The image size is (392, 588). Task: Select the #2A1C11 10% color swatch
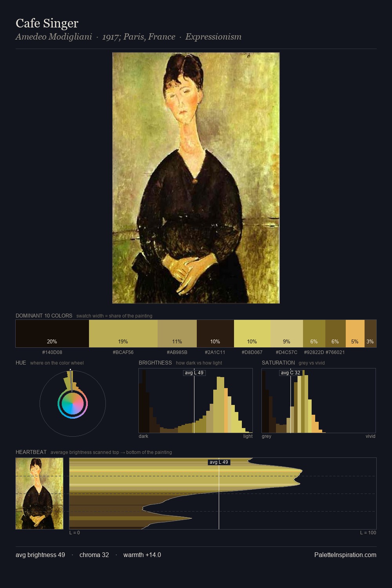(215, 334)
